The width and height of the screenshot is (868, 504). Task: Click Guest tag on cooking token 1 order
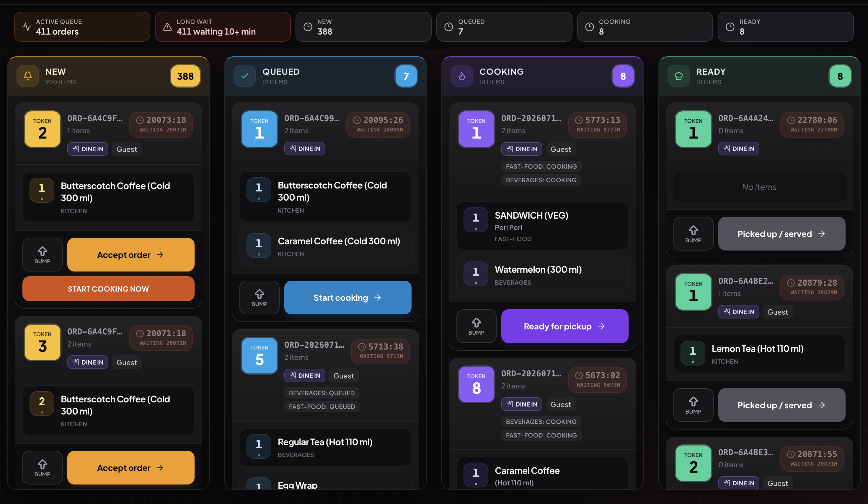click(560, 149)
